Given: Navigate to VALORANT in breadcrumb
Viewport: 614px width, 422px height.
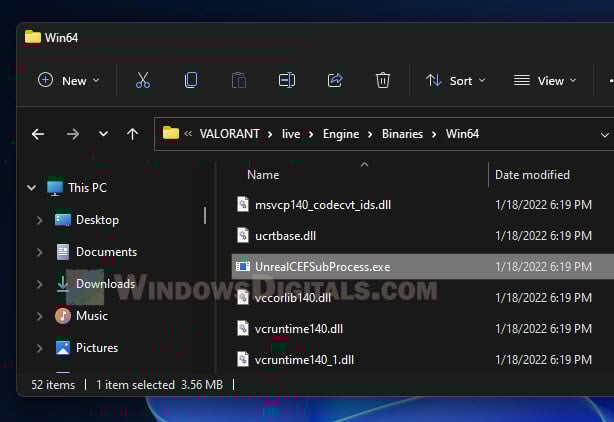Looking at the screenshot, I should tap(229, 134).
